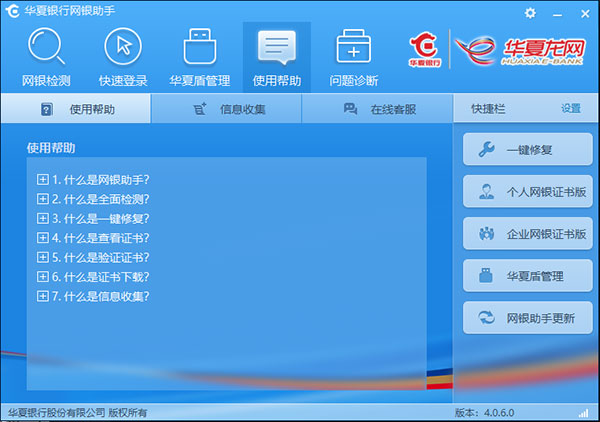
Task: Click the 设置 link in 快捷栏
Action: click(x=571, y=109)
